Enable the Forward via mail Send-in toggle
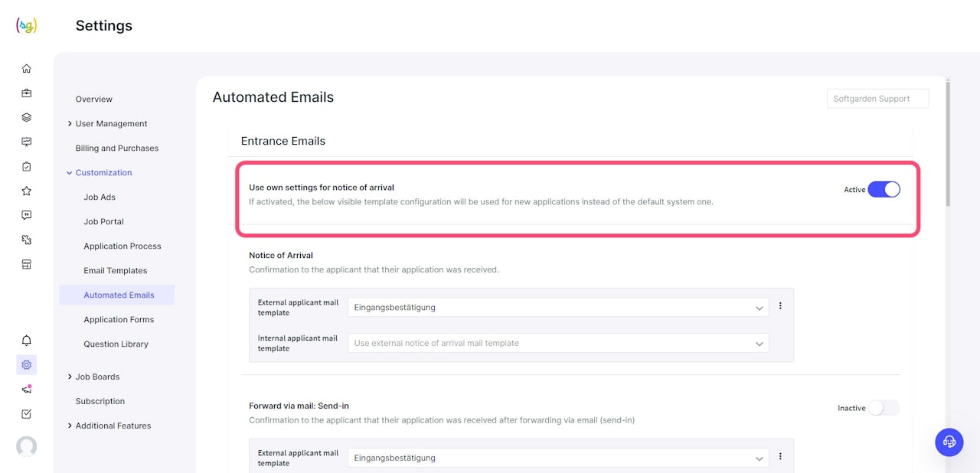 884,408
